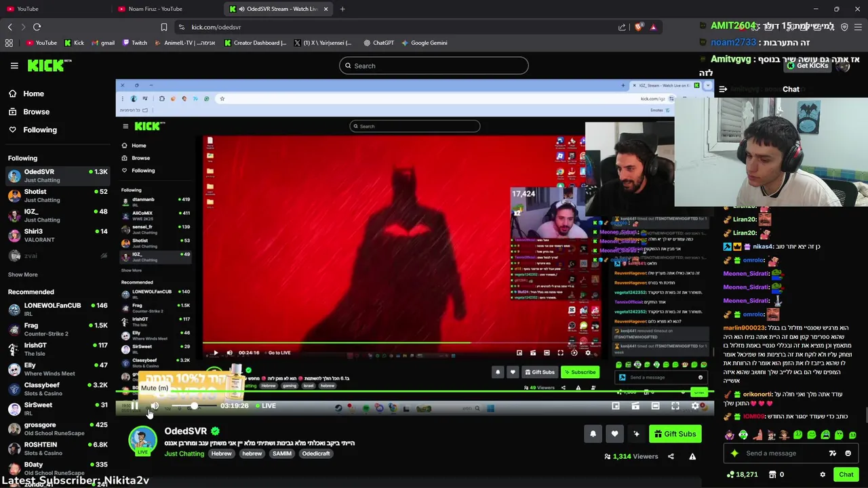Click the Kick search box
The width and height of the screenshot is (868, 488).
pyautogui.click(x=434, y=66)
